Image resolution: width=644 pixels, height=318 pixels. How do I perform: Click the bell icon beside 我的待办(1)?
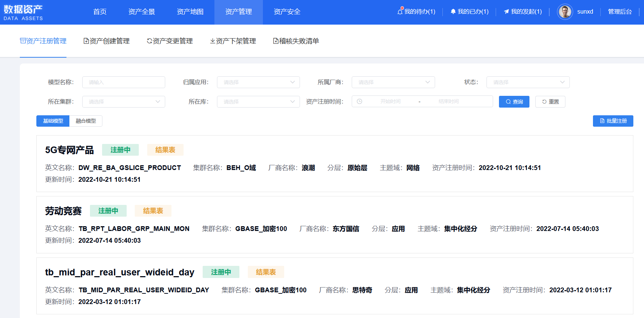400,11
